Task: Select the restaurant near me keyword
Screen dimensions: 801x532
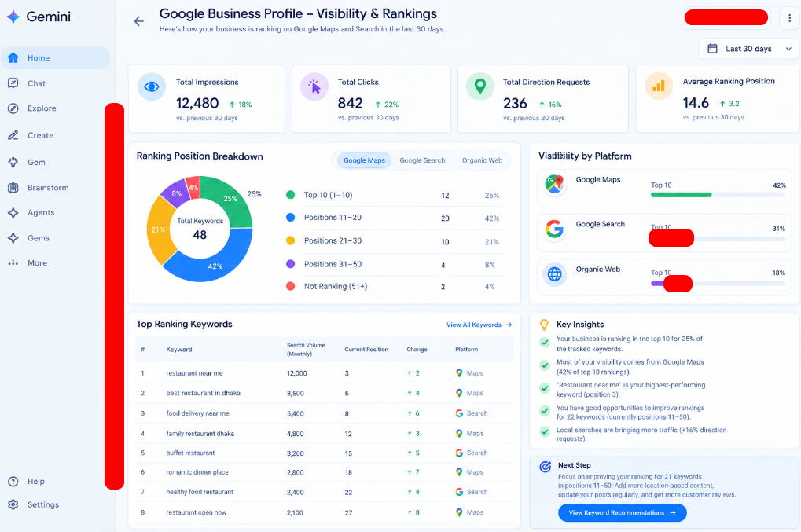Action: coord(194,373)
